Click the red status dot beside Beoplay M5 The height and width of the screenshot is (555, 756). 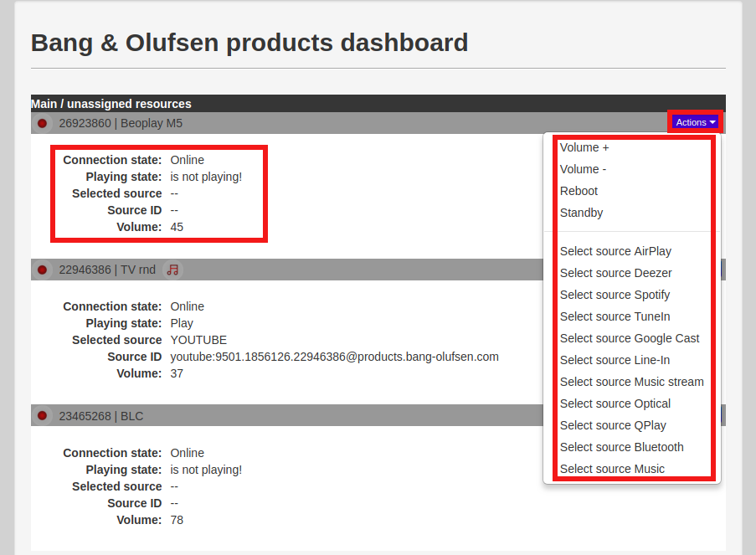point(43,123)
